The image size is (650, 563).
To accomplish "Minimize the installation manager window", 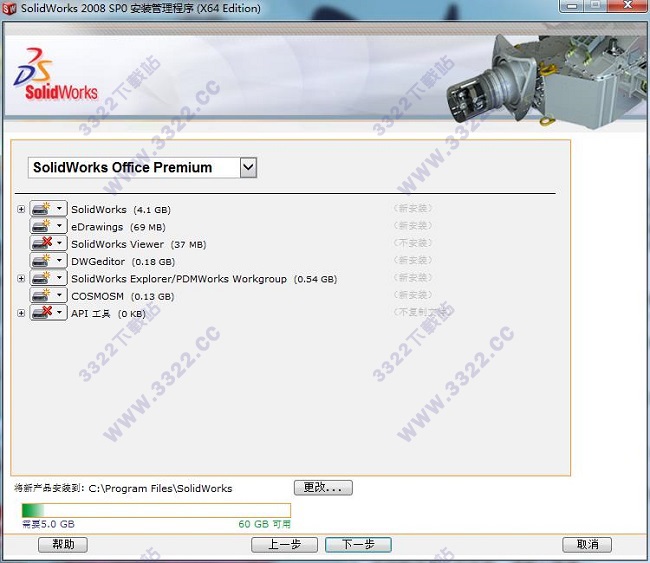I will coord(572,6).
